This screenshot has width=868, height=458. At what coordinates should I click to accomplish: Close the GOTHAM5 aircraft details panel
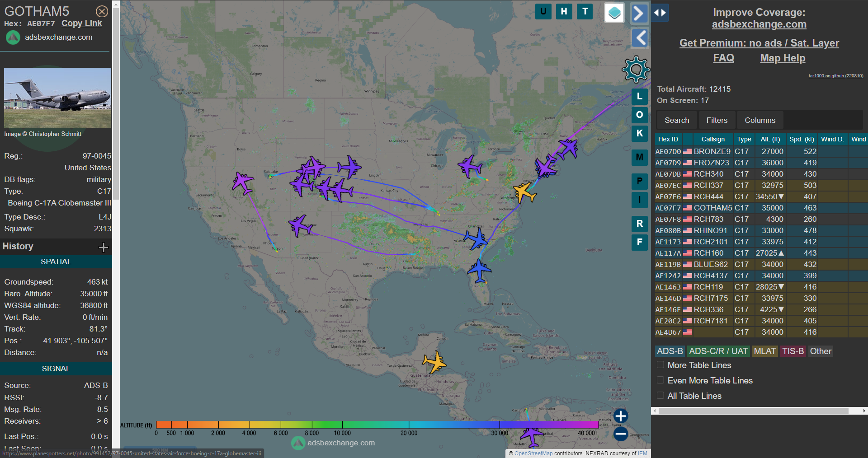tap(102, 11)
